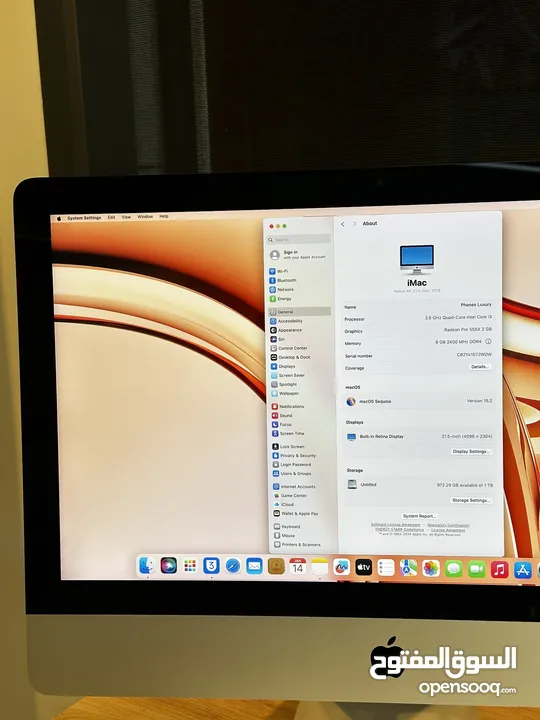Select Network in the settings sidebar
Image resolution: width=540 pixels, height=720 pixels.
tap(281, 289)
